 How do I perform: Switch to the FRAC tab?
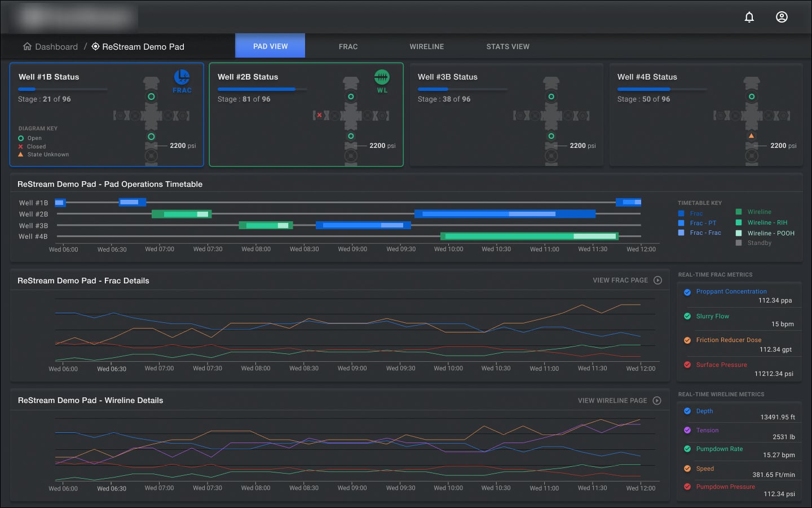tap(348, 46)
